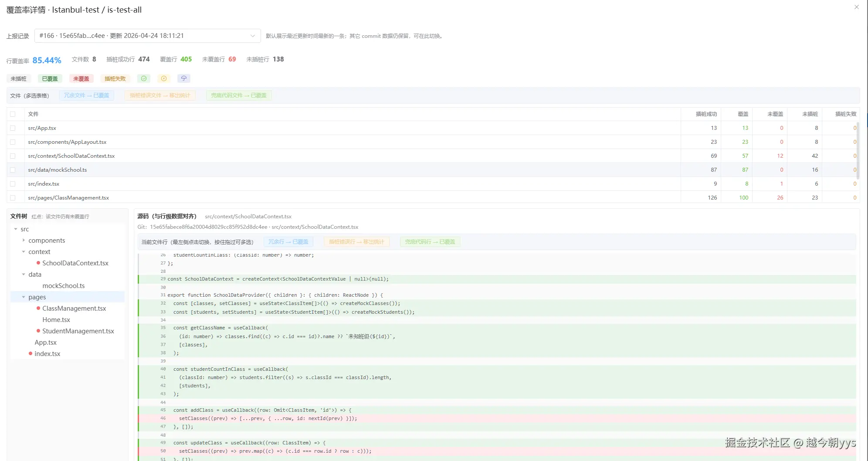Click 插桩错误行 → 移出统计 button

click(x=356, y=242)
